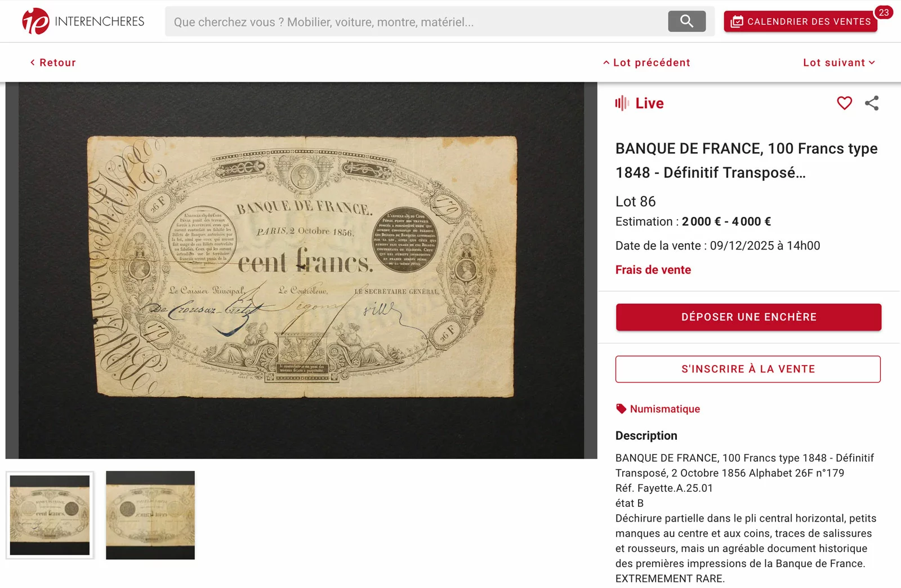Click the magnifying glass search button
Viewport: 901px width, 588px height.
click(x=686, y=21)
